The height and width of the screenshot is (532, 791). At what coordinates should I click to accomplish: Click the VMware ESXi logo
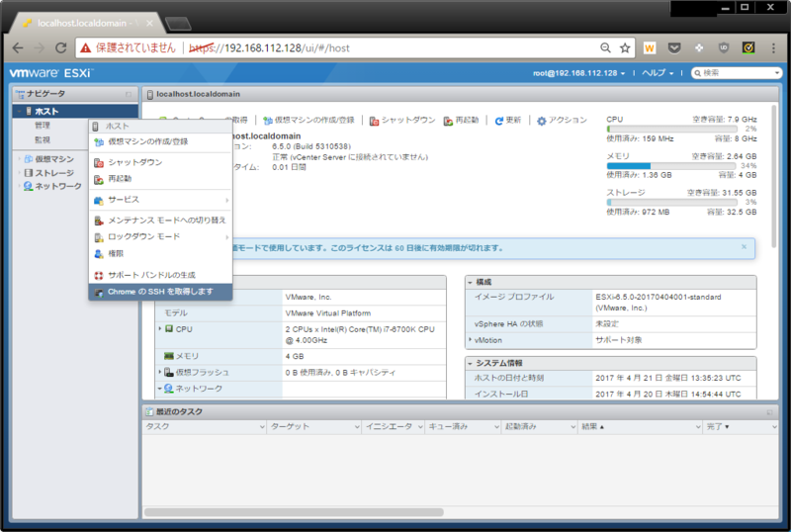(50, 73)
